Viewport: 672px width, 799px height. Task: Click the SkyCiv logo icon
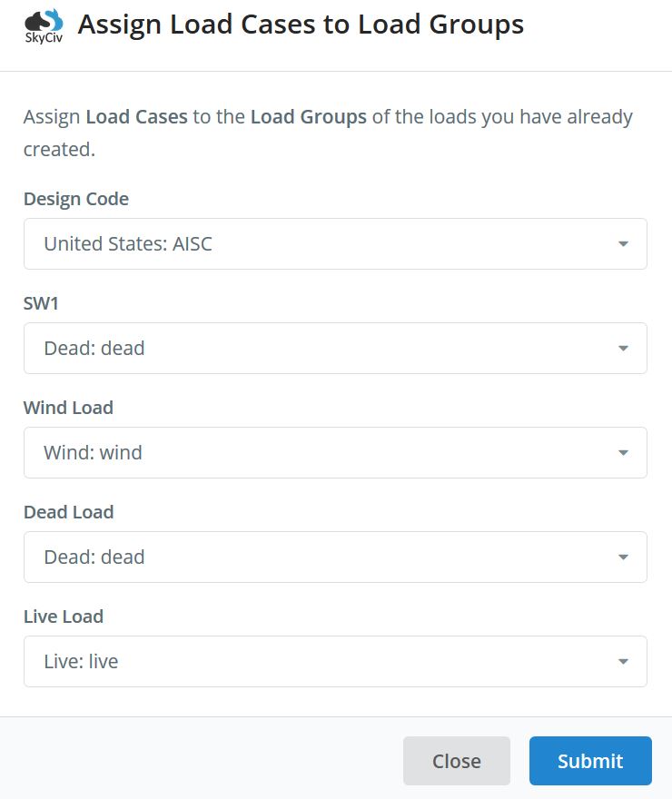pyautogui.click(x=44, y=26)
